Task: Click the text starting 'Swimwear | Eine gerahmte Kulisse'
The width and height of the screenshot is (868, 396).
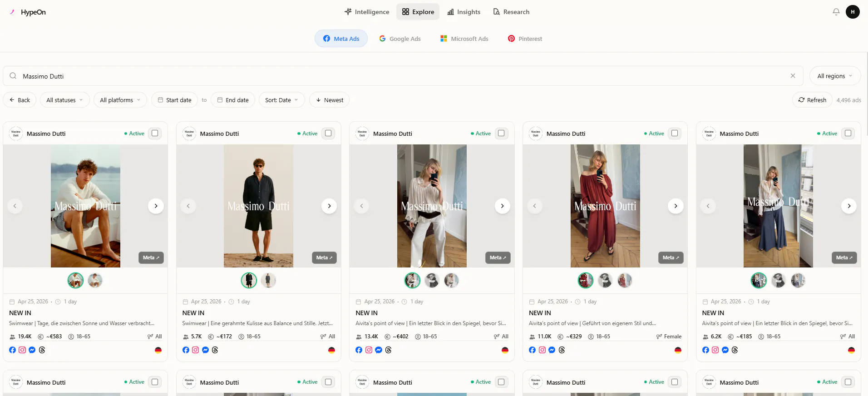Action: click(x=257, y=323)
